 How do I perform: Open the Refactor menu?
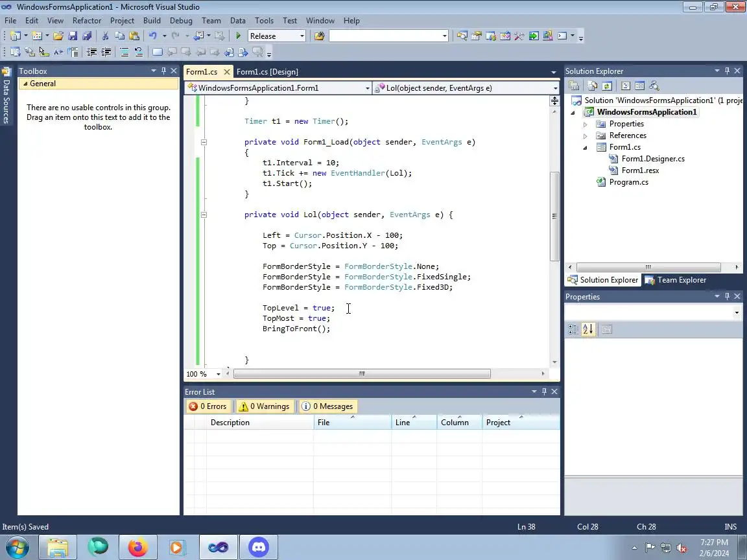click(x=87, y=21)
